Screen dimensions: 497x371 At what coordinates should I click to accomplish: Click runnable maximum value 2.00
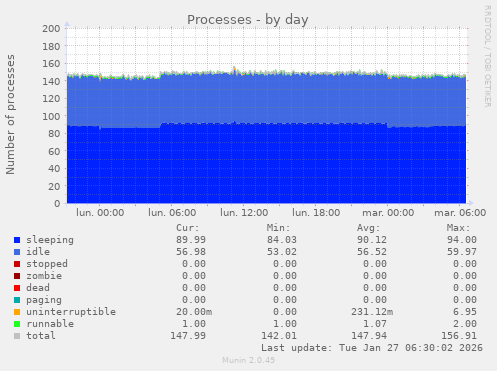(x=465, y=324)
